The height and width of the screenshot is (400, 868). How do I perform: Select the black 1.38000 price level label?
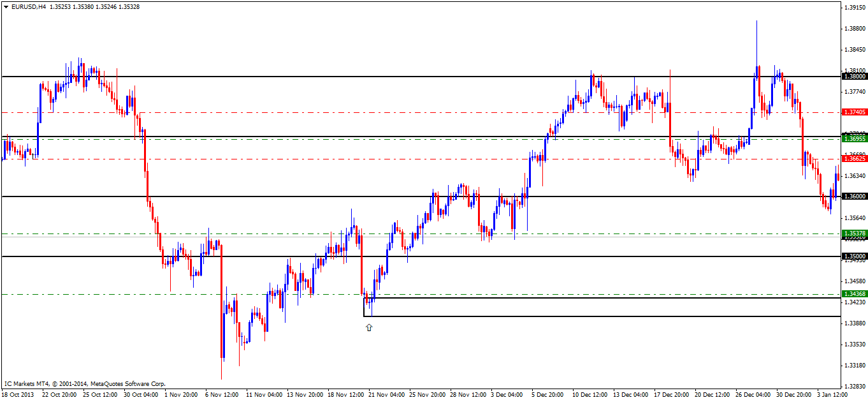(x=855, y=77)
